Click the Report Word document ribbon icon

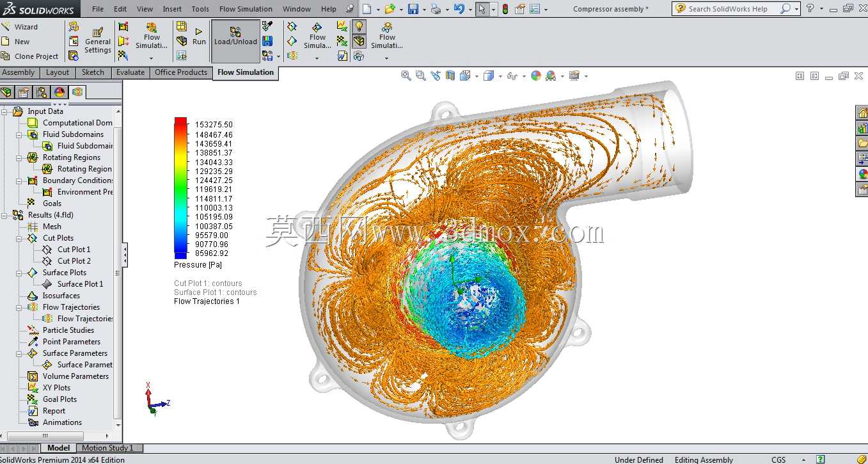tap(342, 56)
